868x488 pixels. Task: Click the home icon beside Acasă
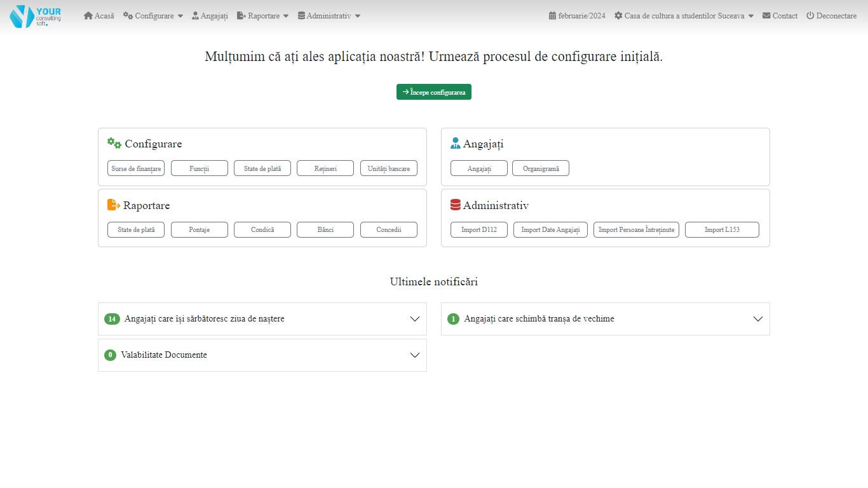click(88, 16)
